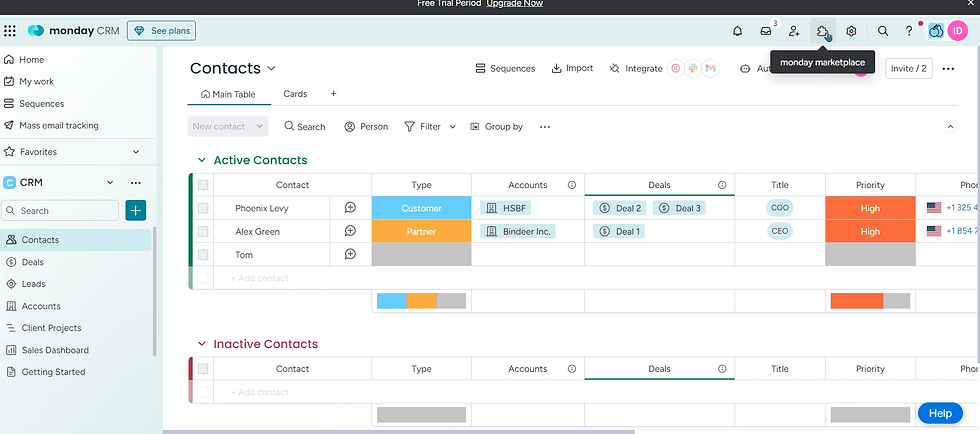Image resolution: width=980 pixels, height=434 pixels.
Task: Open the New contact dropdown arrow
Action: [x=259, y=126]
